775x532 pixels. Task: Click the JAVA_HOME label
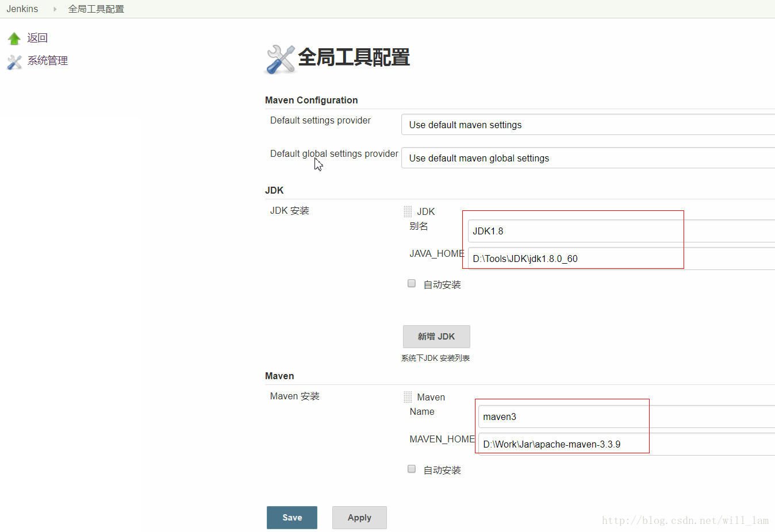437,253
